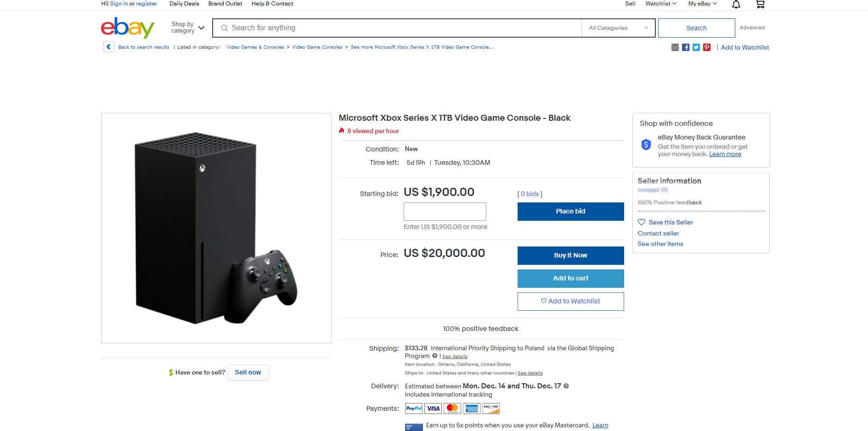
Task: Click the bid amount input field
Action: 445,212
